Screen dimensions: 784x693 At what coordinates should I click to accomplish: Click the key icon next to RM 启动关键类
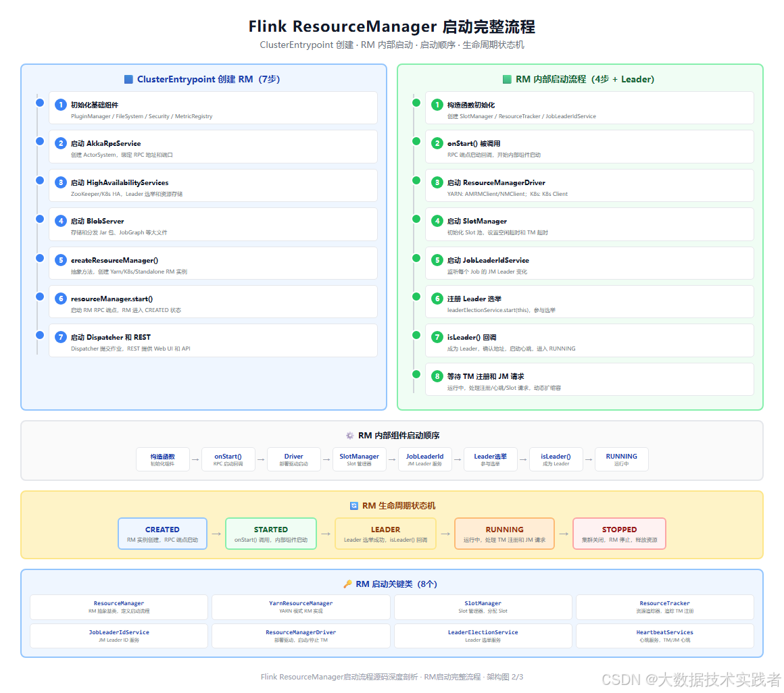tap(347, 584)
